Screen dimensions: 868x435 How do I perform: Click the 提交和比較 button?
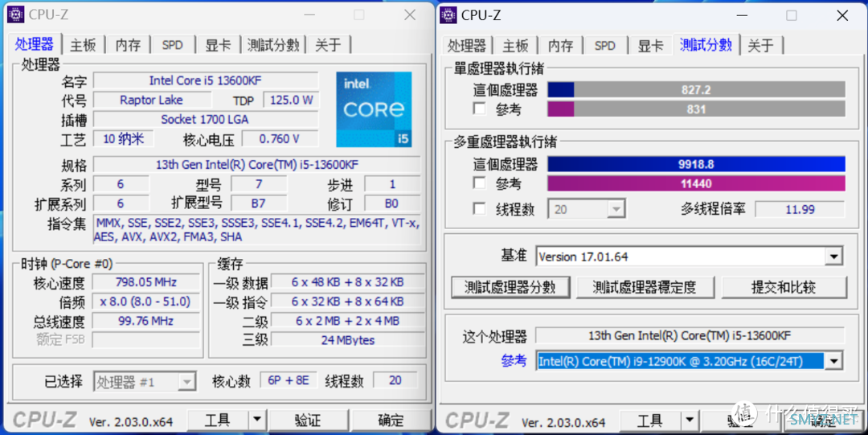pyautogui.click(x=784, y=287)
